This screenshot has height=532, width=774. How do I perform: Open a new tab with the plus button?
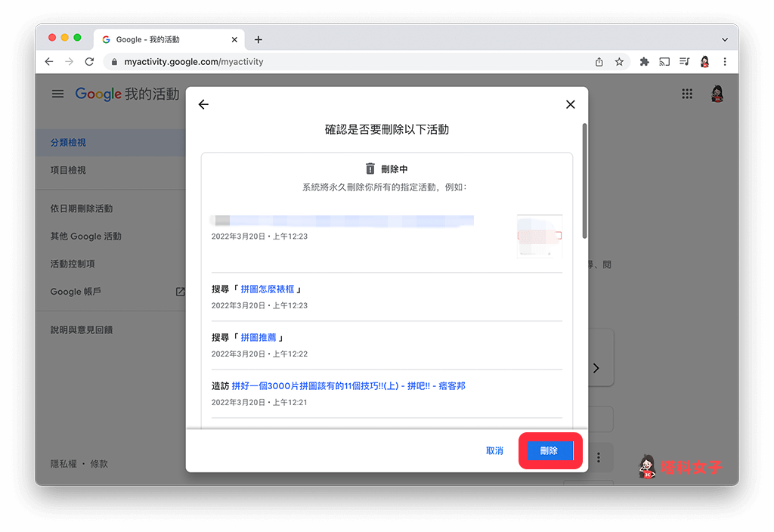(x=259, y=39)
